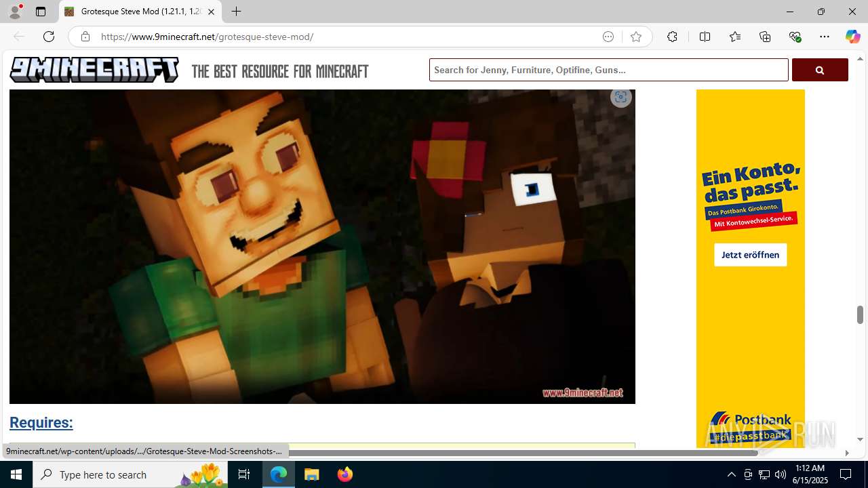Image resolution: width=868 pixels, height=488 pixels.
Task: Click the scroll right arrow
Action: (x=846, y=453)
